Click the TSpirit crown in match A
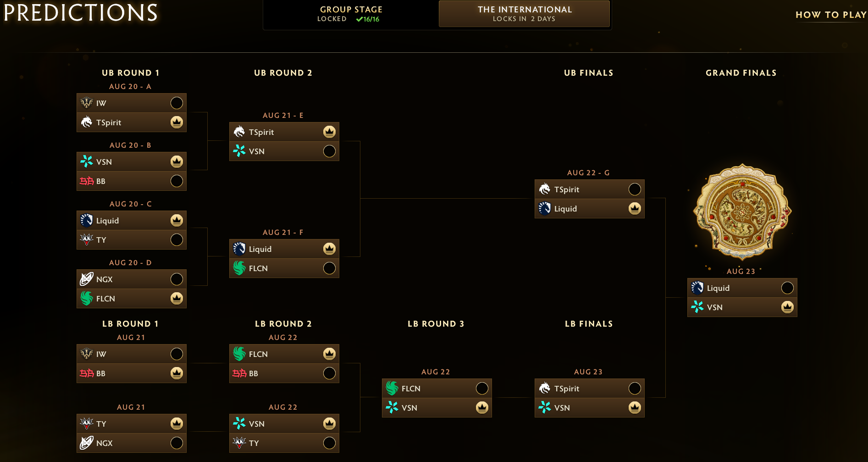Viewport: 868px width, 462px height. coord(177,122)
